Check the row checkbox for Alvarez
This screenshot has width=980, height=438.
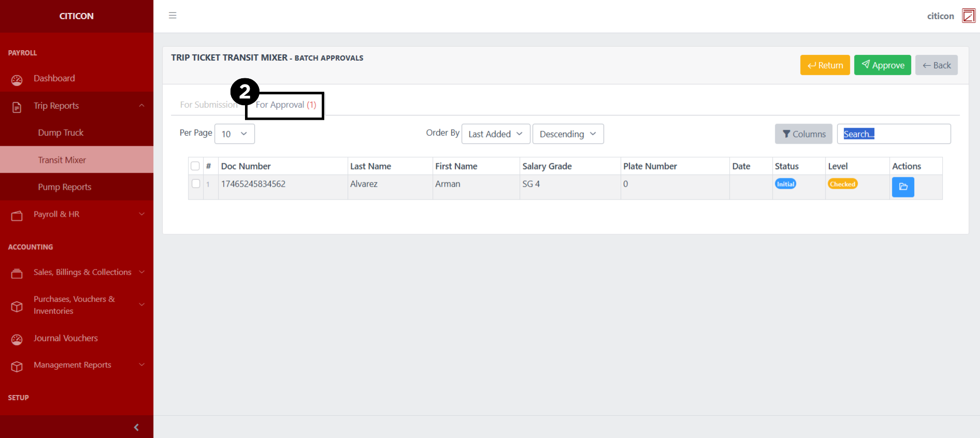(196, 183)
